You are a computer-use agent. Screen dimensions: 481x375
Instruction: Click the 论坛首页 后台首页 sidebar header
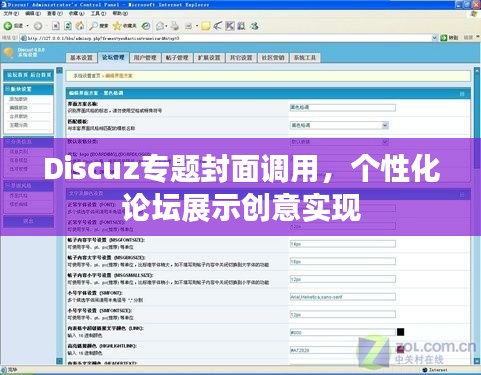tap(29, 75)
